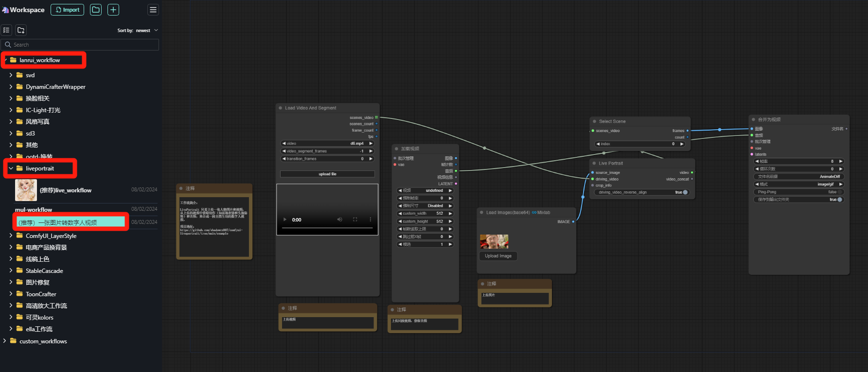Collapse the Live Portrait node dot

[x=594, y=163]
